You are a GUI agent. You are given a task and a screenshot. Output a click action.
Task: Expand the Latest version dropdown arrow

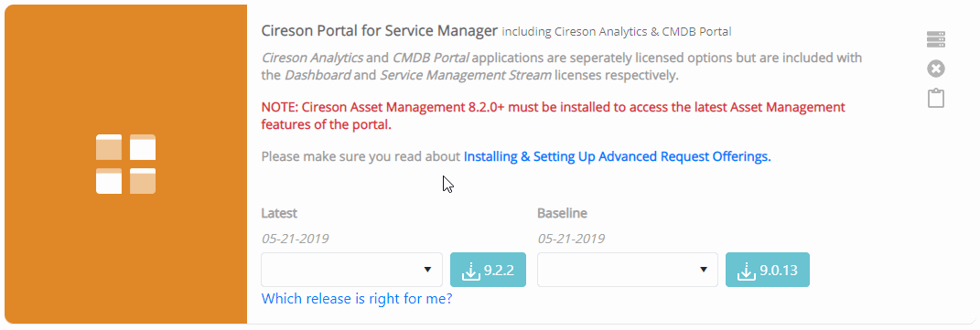[427, 270]
